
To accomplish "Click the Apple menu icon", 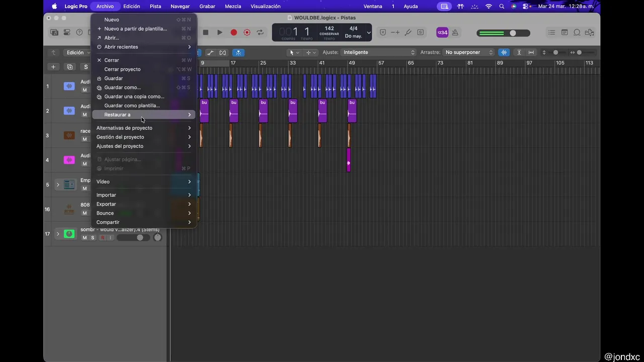I will (54, 6).
